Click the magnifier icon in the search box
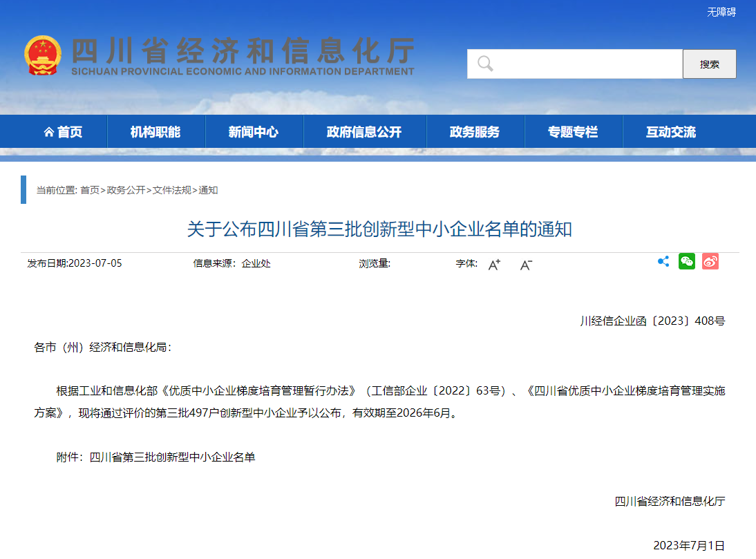The height and width of the screenshot is (559, 756). [x=484, y=64]
